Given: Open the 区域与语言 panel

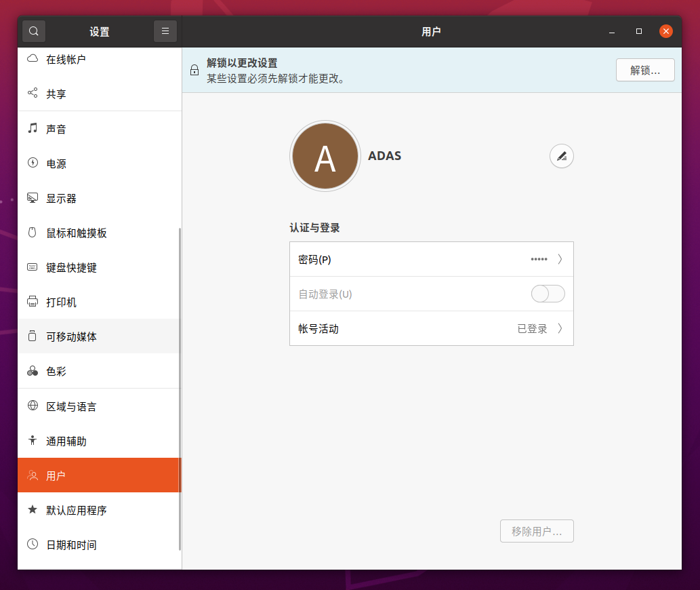Looking at the screenshot, I should click(100, 406).
